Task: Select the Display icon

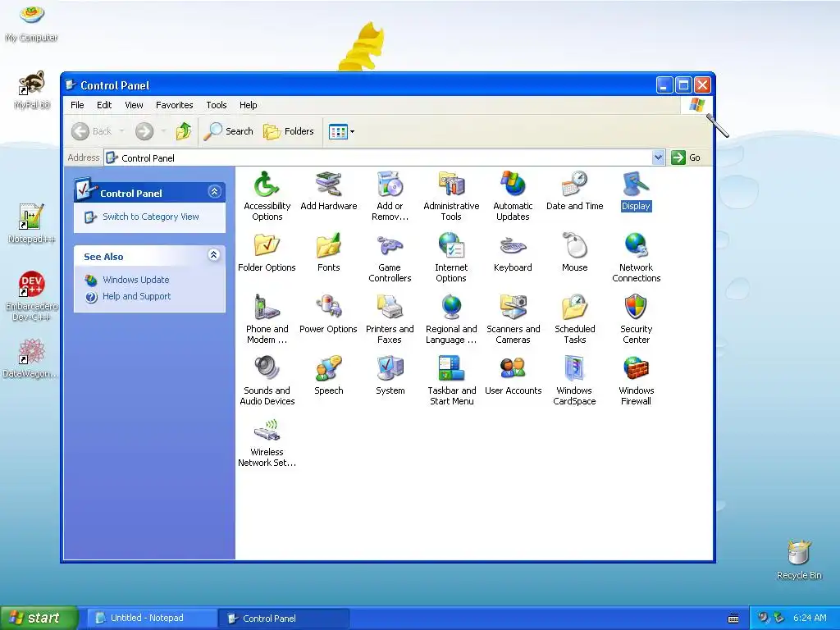Action: [636, 185]
